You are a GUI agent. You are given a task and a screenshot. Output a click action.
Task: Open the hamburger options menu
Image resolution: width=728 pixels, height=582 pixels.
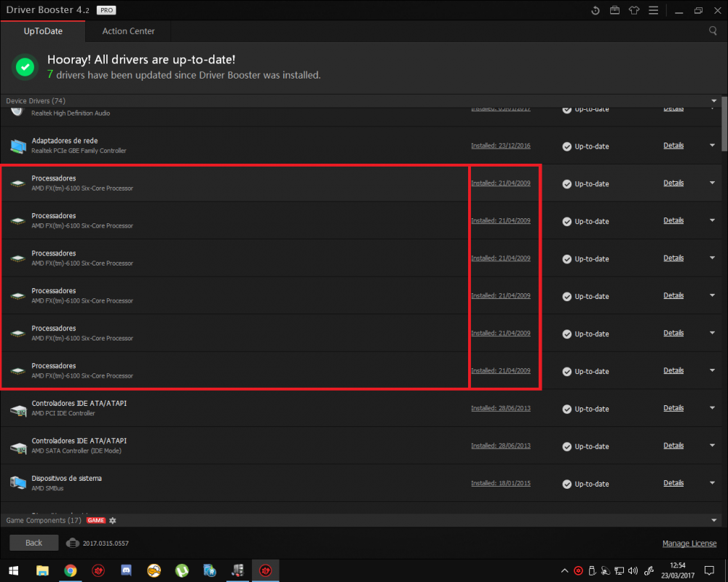(x=653, y=10)
